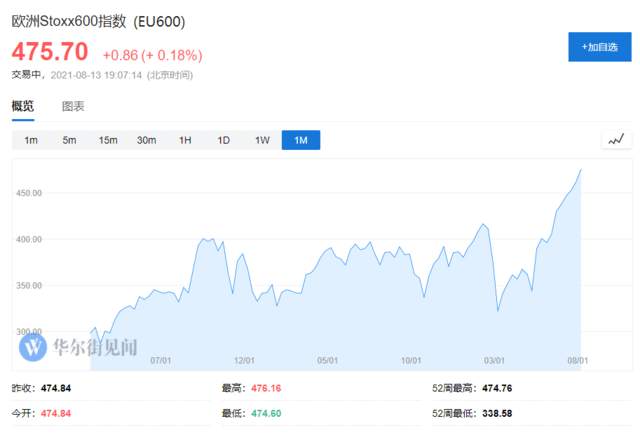The height and width of the screenshot is (435, 640).
Task: Click the 最低 value 474.60
Action: pos(266,413)
